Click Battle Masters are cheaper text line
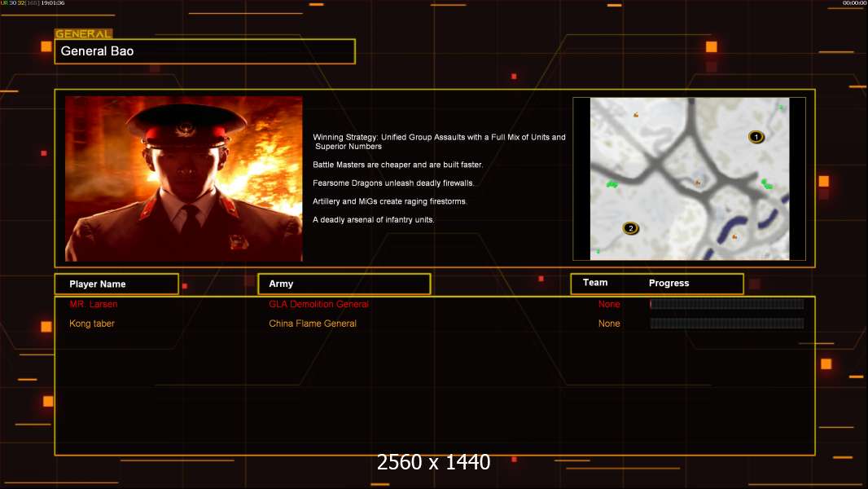Image resolution: width=868 pixels, height=489 pixels. 398,165
